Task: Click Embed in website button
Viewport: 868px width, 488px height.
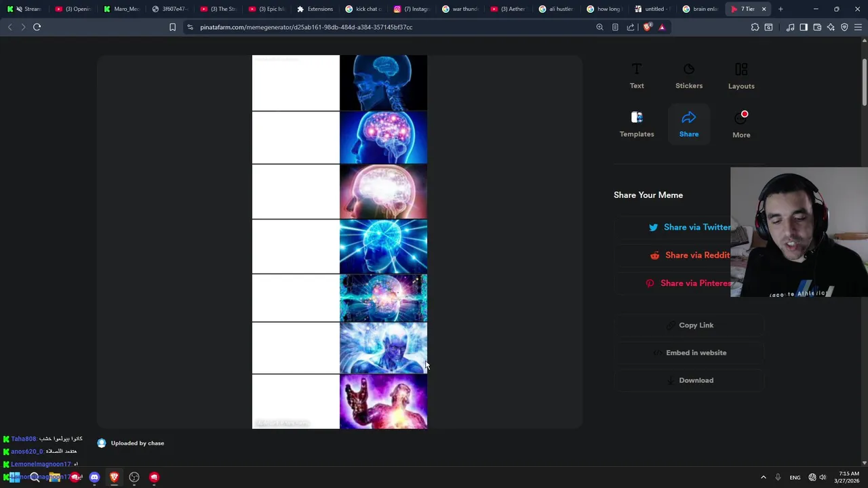Action: (689, 352)
